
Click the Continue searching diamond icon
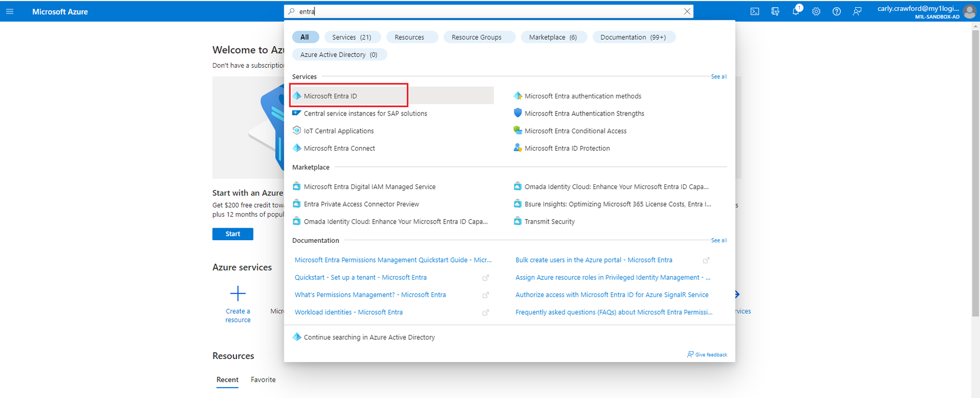coord(297,337)
